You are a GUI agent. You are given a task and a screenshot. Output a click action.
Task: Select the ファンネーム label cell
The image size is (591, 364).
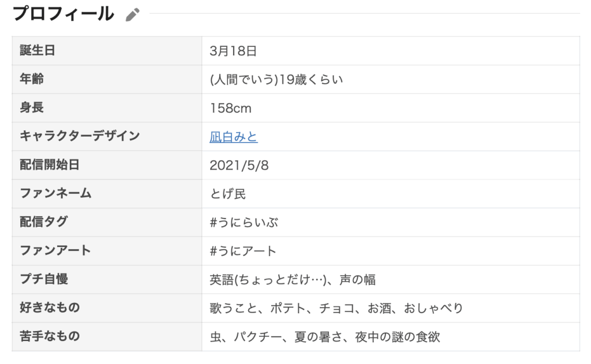55,193
